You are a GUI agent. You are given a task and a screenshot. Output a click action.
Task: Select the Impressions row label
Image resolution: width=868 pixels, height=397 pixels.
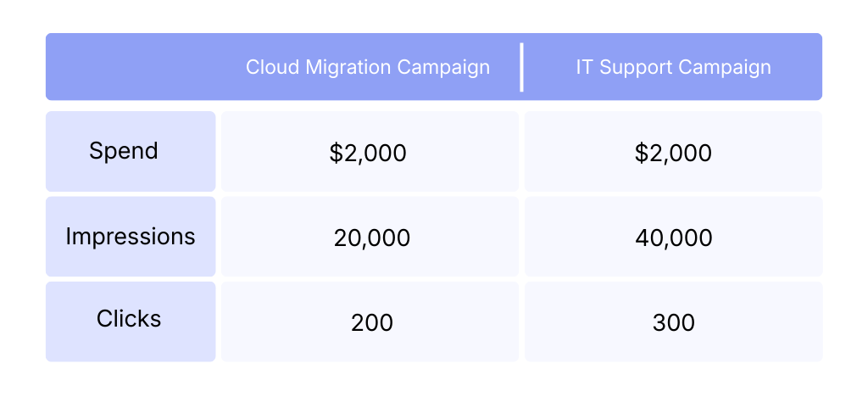pyautogui.click(x=131, y=237)
